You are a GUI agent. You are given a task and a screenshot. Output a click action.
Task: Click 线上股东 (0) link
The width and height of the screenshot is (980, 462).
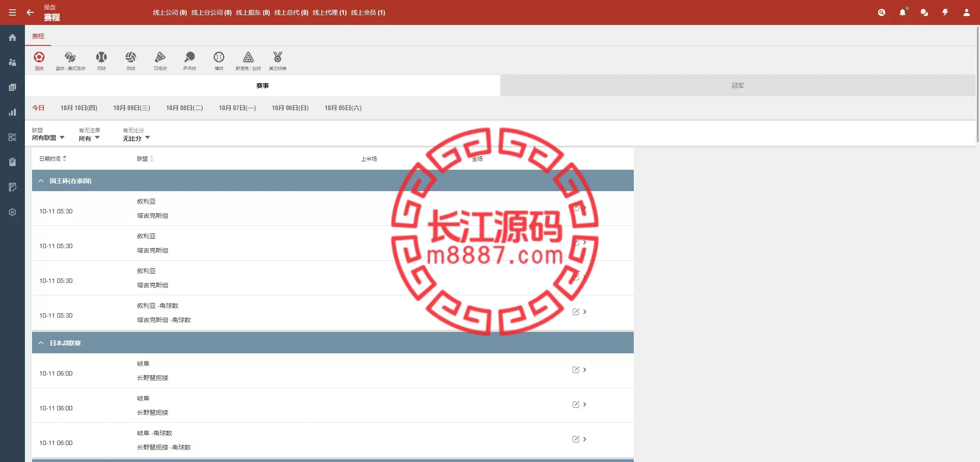tap(253, 12)
